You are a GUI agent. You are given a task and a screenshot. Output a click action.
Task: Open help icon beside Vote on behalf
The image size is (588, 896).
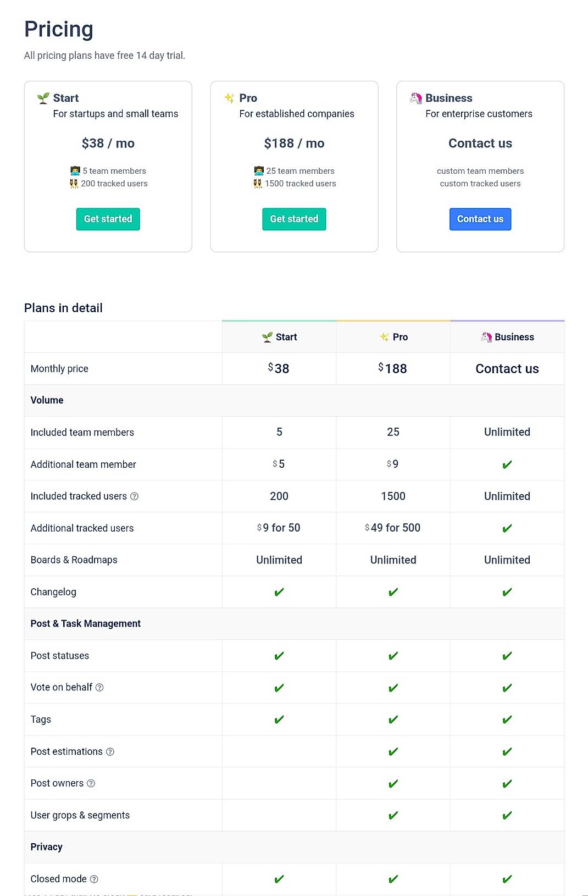pyautogui.click(x=99, y=688)
